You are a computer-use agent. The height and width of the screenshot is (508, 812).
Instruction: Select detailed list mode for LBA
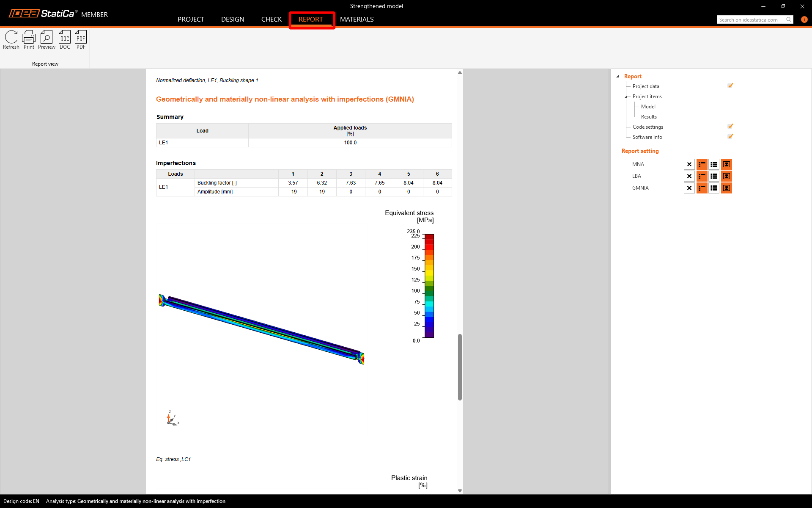coord(714,176)
